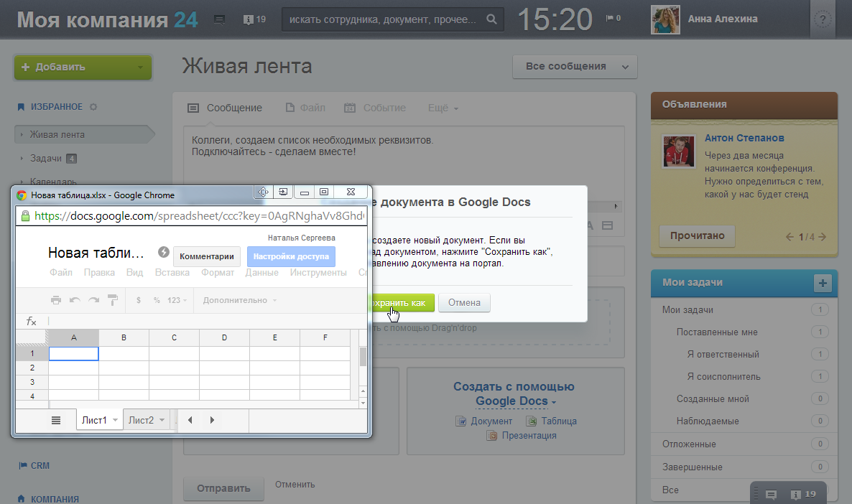Create a Google Docs Документ
Viewport: 852px width, 504px height.
pyautogui.click(x=483, y=421)
